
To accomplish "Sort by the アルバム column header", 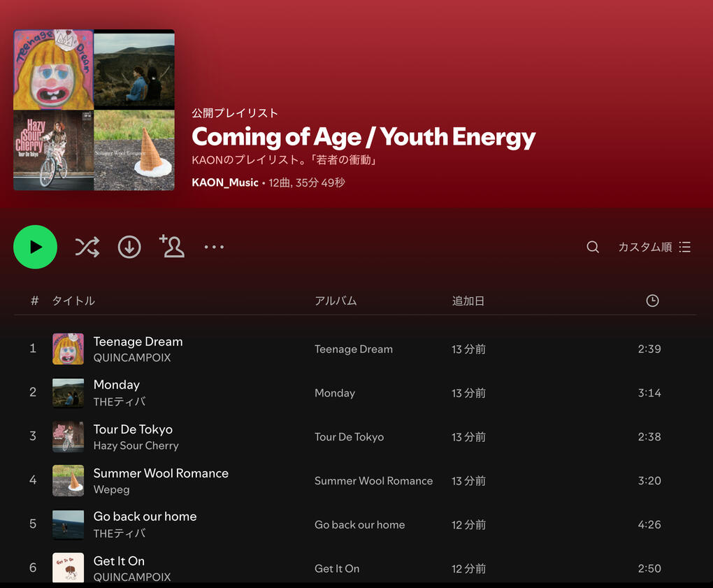I will coord(336,301).
